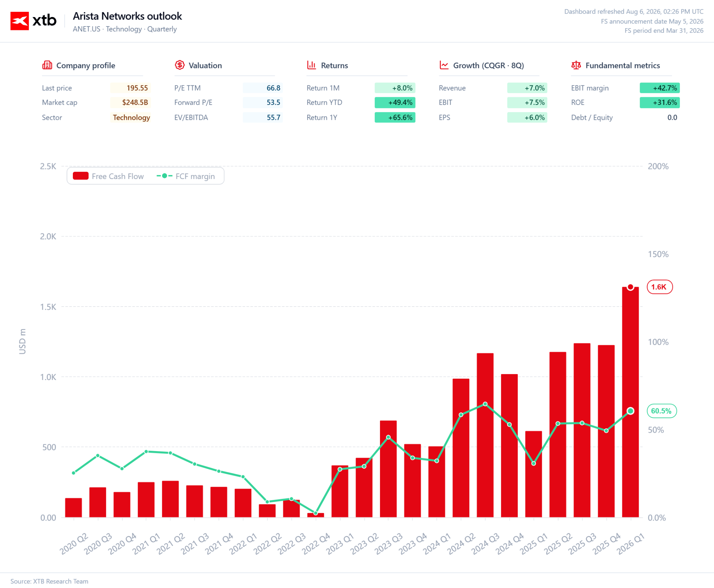Click the 2020 Q2 Free Cash Flow bar
The image size is (714, 588).
[x=74, y=508]
